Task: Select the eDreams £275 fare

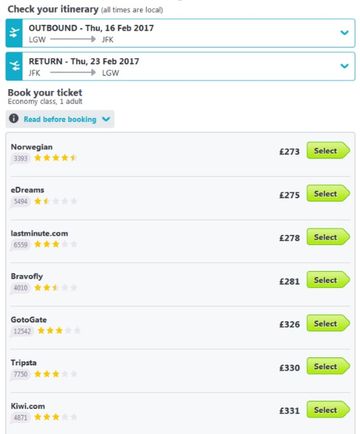Action: coord(328,194)
